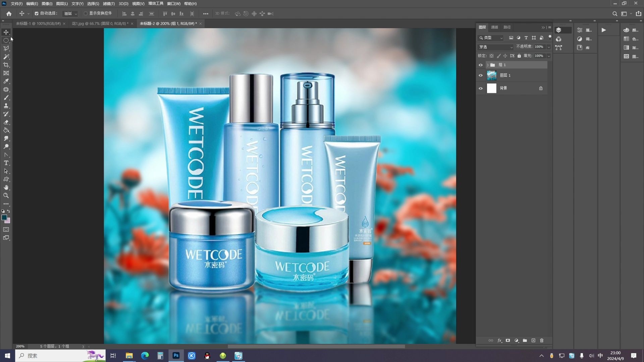Image resolution: width=644 pixels, height=362 pixels.
Task: Select the Eyedropper tool
Action: pos(6,81)
